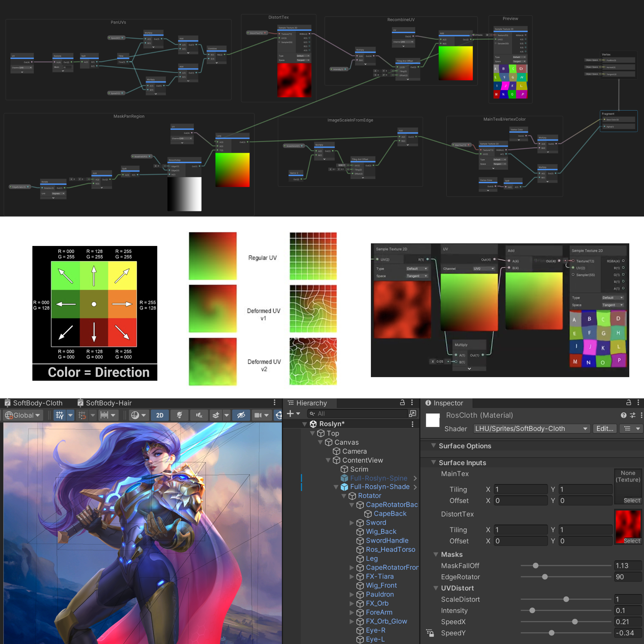Toggle Scene visibility eye icon
Viewport: 644px width, 644px height.
[241, 415]
